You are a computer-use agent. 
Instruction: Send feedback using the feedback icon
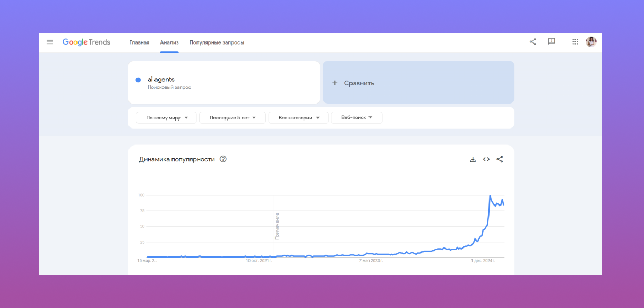click(x=551, y=41)
